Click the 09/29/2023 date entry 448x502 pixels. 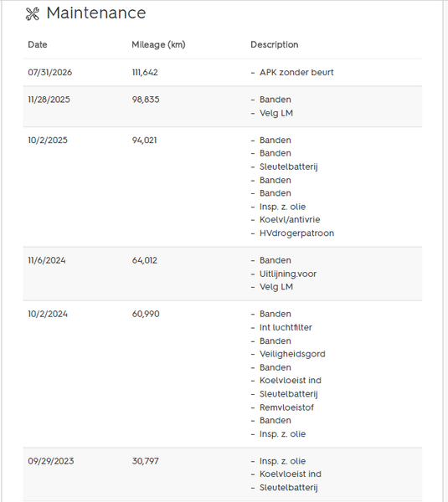point(51,461)
